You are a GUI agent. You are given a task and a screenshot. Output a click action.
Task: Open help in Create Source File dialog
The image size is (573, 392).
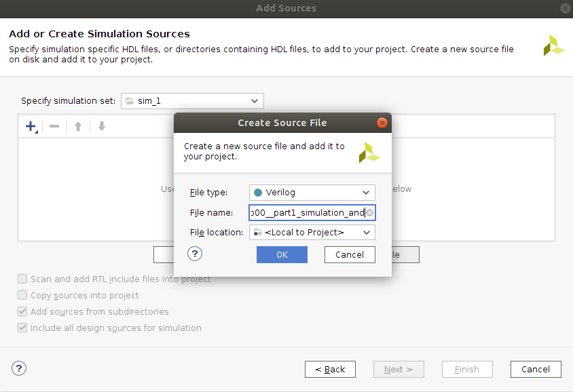pyautogui.click(x=195, y=254)
